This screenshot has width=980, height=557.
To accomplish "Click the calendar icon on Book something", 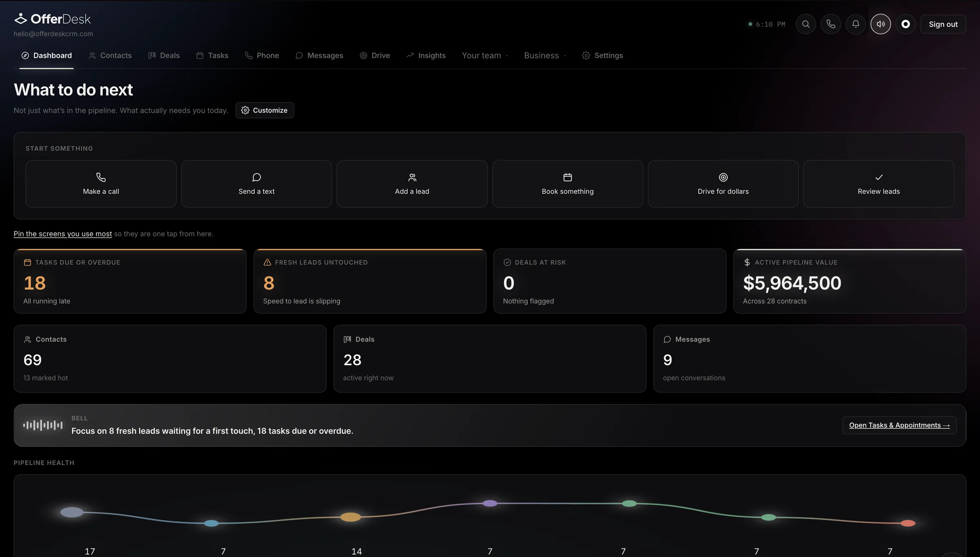I will pyautogui.click(x=568, y=177).
